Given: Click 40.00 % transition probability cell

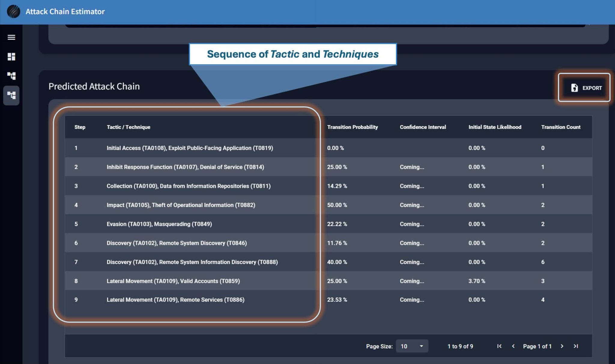Looking at the screenshot, I should [x=337, y=262].
